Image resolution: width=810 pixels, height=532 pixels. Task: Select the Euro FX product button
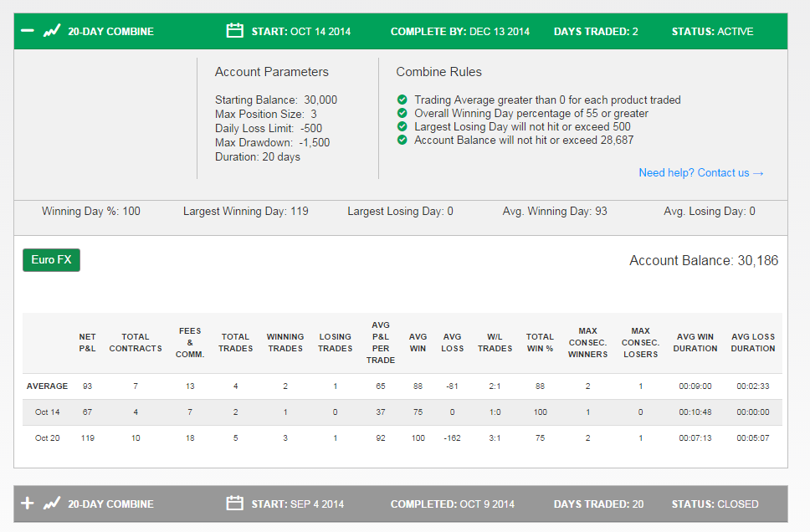(x=51, y=260)
